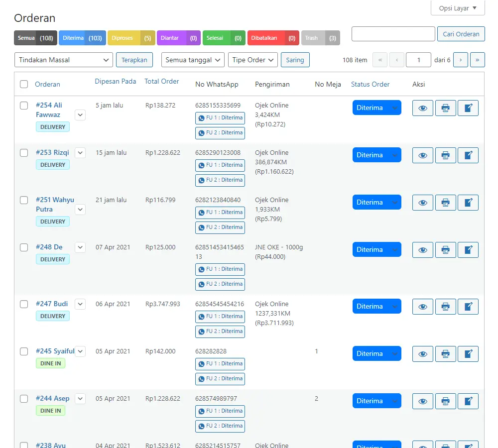Filter by Diantar (0) tab
The width and height of the screenshot is (498, 448).
(x=179, y=38)
